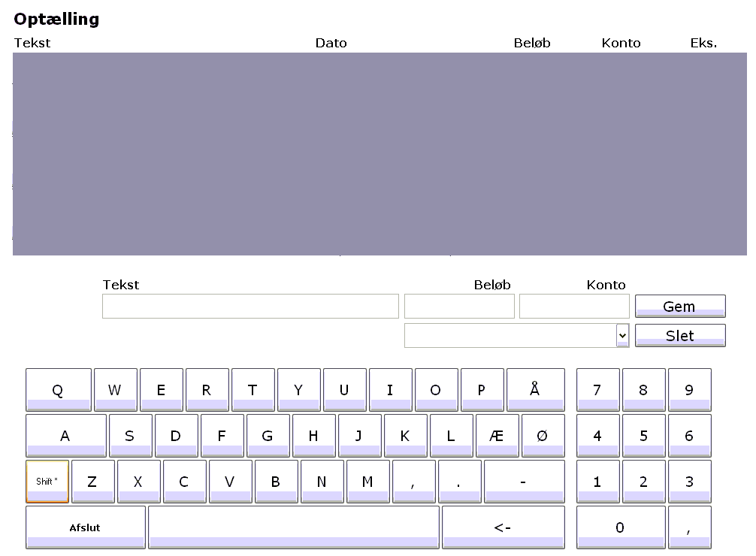Focus the Beløb amount field
Viewport: 756px width, 556px height.
point(459,307)
